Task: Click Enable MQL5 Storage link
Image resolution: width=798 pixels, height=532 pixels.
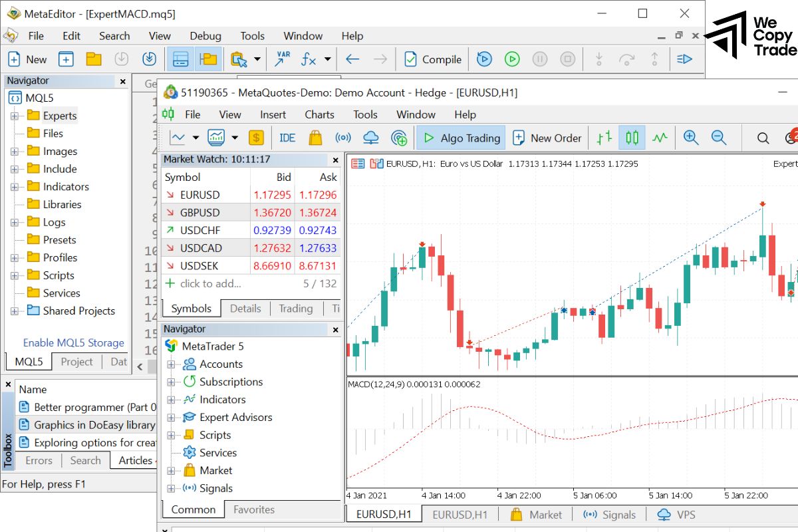Action: [x=73, y=342]
